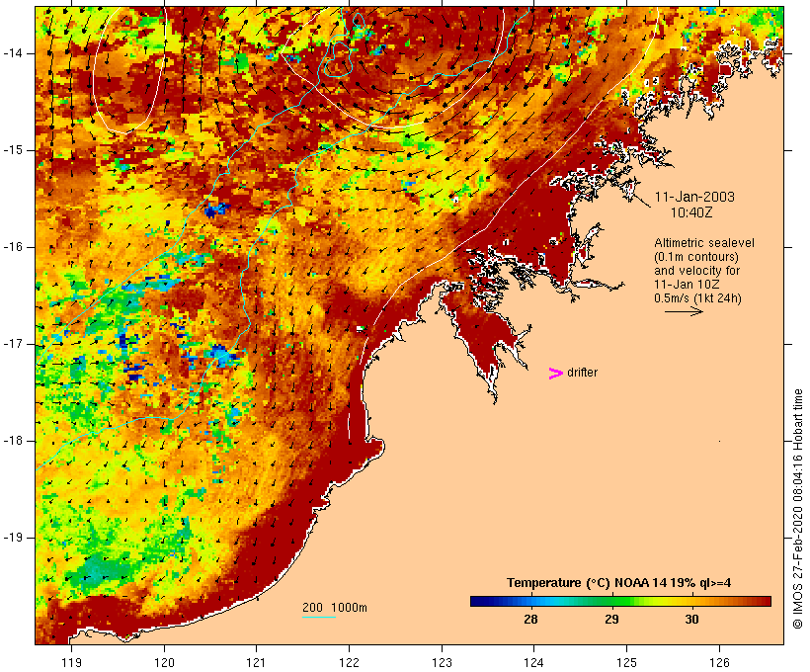This screenshot has width=810, height=672.
Task: Click the '11-Jan 10Z' text line
Action: point(687,285)
